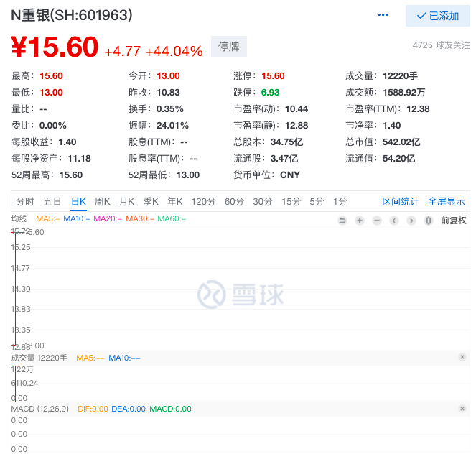The width and height of the screenshot is (476, 472).
Task: Zoom in the chart with plus icon
Action: point(360,221)
